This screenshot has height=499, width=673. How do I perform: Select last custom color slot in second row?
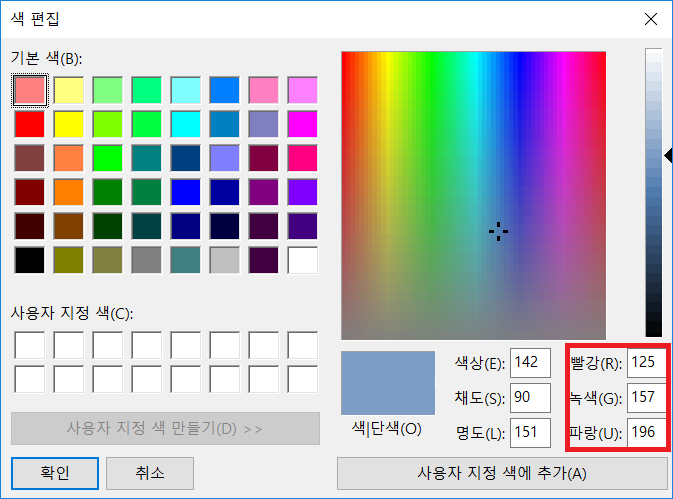click(x=303, y=379)
